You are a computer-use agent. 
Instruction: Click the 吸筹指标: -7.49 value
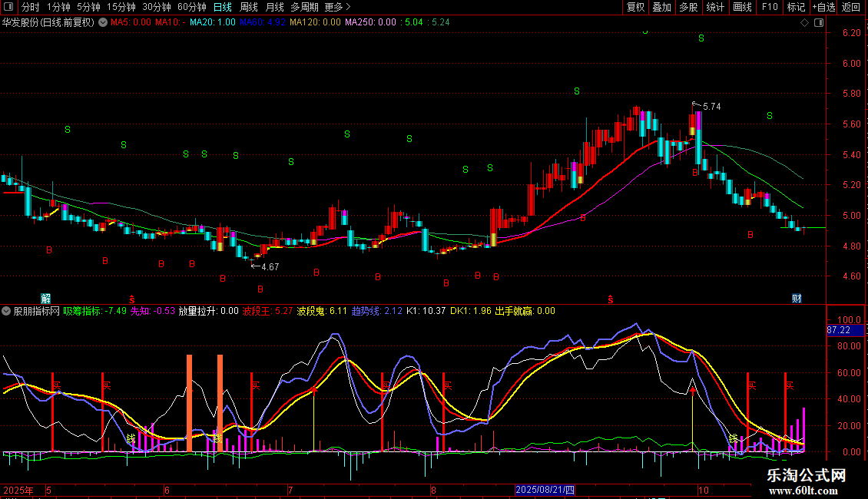pyautogui.click(x=94, y=311)
